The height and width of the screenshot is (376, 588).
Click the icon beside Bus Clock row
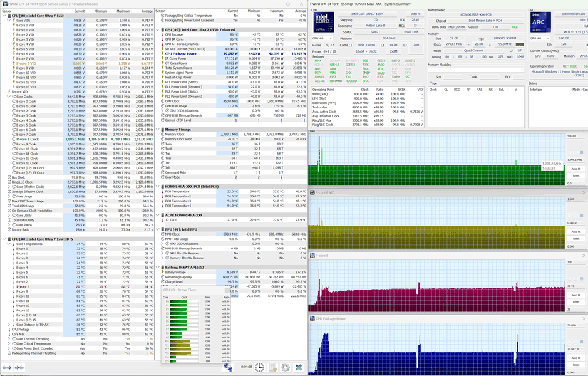pyautogui.click(x=9, y=177)
